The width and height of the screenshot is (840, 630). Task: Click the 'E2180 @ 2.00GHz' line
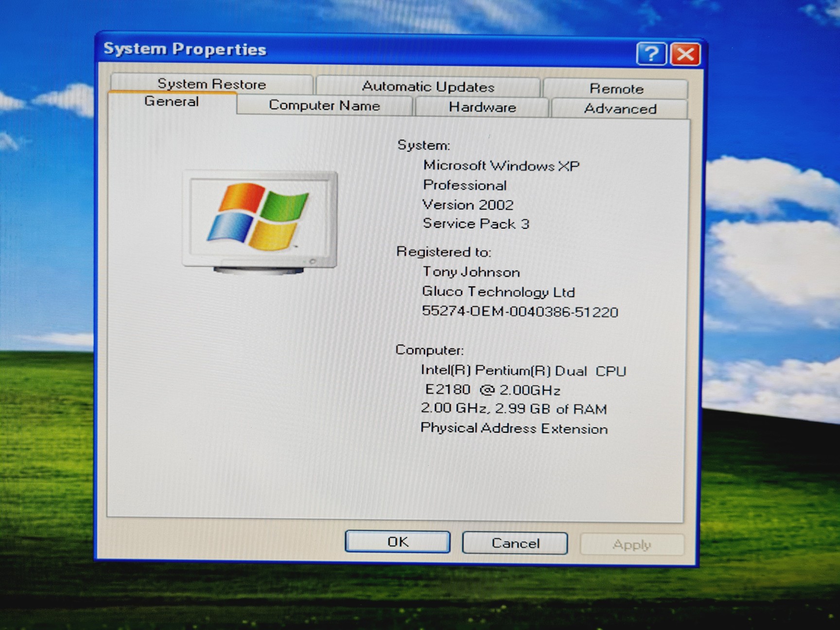(x=492, y=390)
